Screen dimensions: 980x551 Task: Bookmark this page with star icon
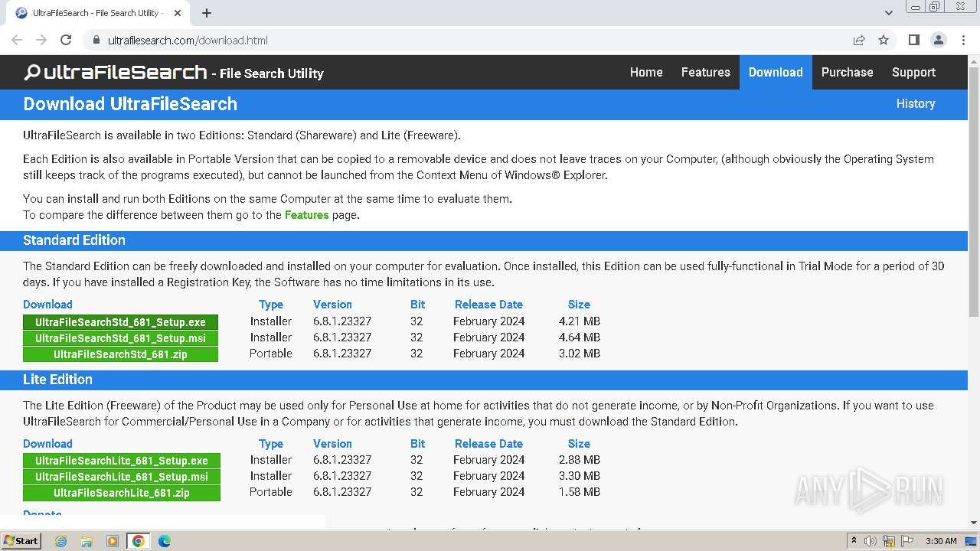coord(884,40)
